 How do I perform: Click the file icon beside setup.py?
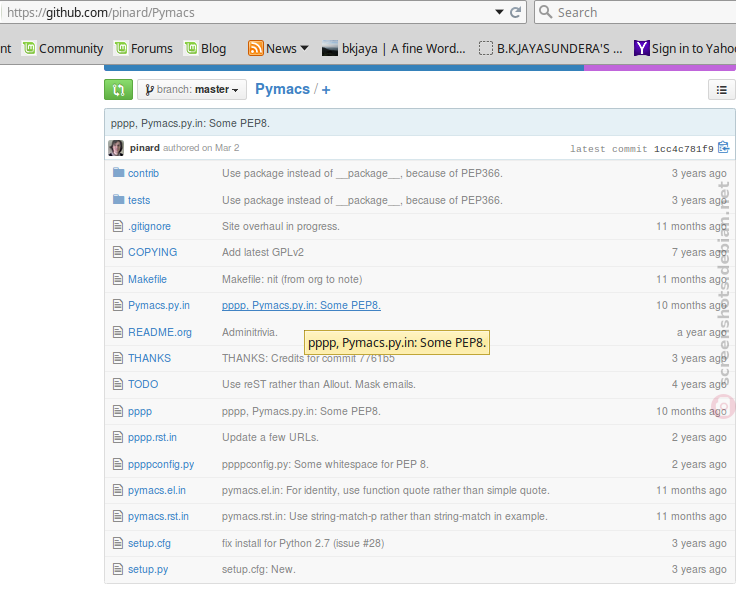click(x=118, y=570)
